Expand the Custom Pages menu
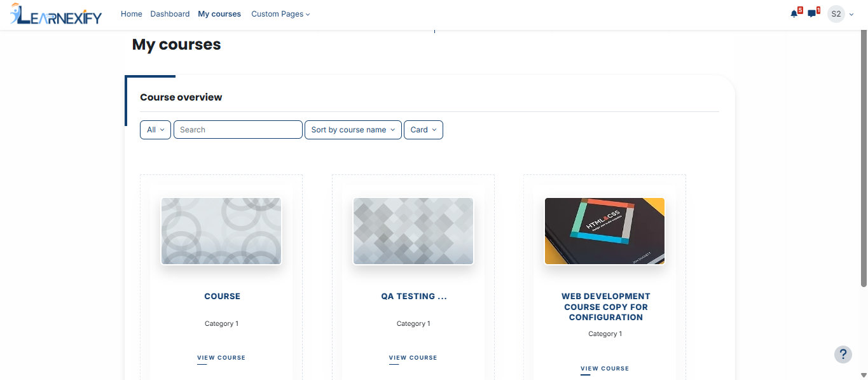The height and width of the screenshot is (380, 868). pyautogui.click(x=280, y=14)
